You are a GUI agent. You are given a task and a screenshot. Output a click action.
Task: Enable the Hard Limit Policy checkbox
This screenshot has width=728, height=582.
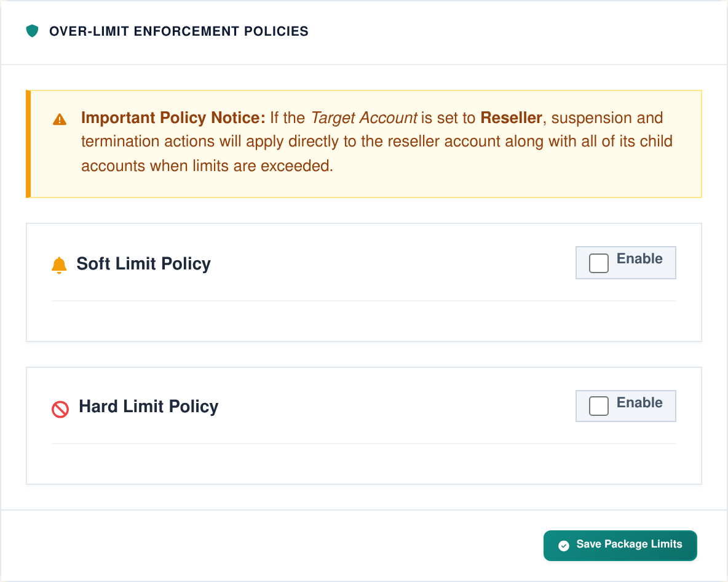(598, 406)
